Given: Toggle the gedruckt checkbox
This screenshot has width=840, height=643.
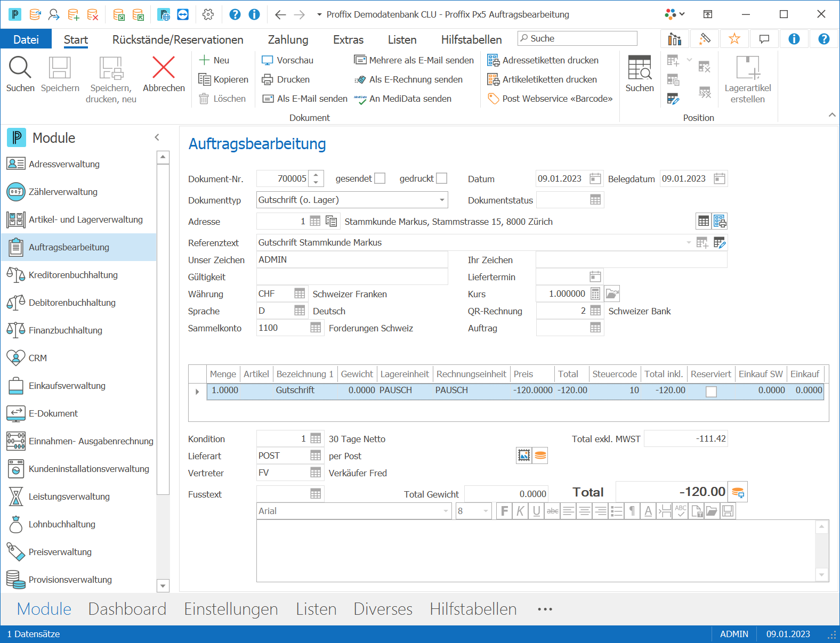Looking at the screenshot, I should [x=442, y=178].
